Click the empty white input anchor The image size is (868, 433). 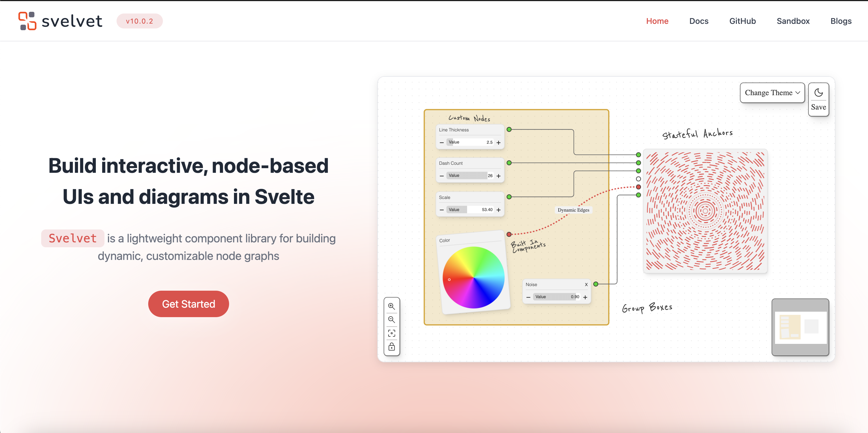point(638,179)
